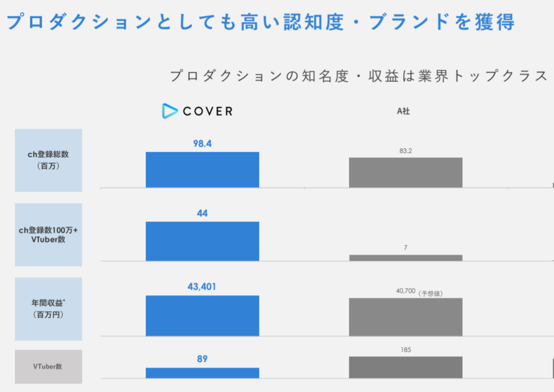This screenshot has width=554, height=392.
Task: Select the blue 43,401 revenue bar
Action: [x=203, y=316]
